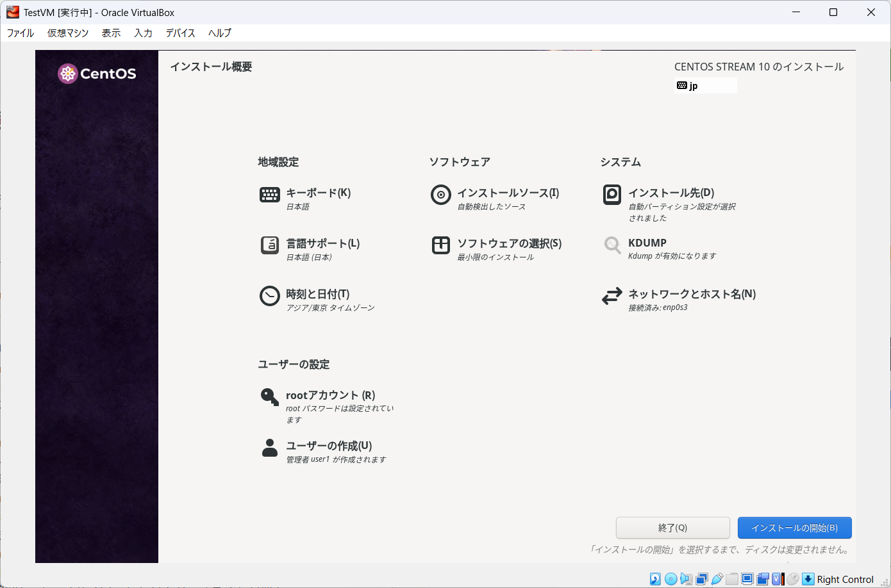This screenshot has width=891, height=588.
Task: Click the mouse integration icon in status bar
Action: [x=793, y=579]
